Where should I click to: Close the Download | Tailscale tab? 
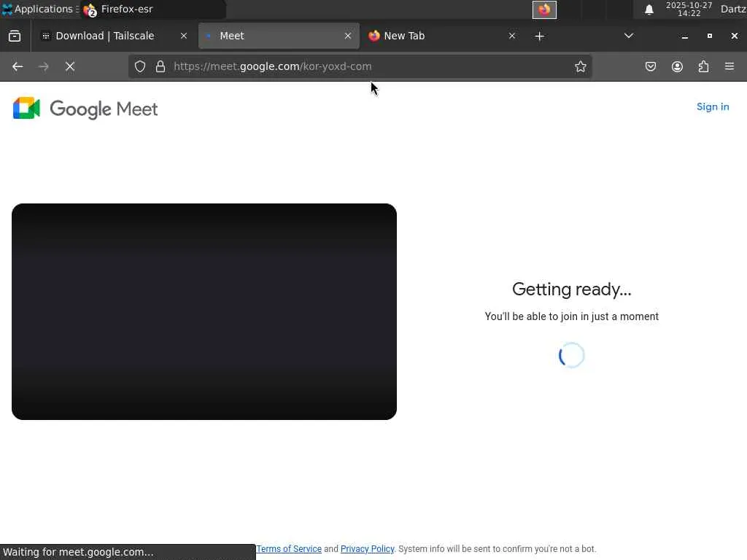pyautogui.click(x=183, y=36)
